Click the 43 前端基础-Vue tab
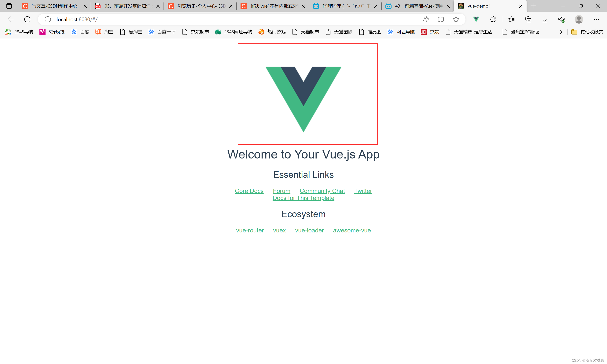607x364 pixels. coord(416,6)
